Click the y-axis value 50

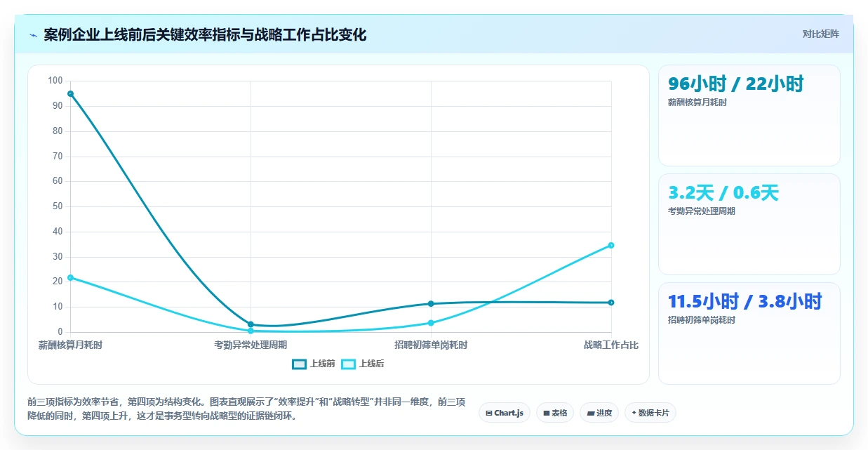[x=58, y=206]
